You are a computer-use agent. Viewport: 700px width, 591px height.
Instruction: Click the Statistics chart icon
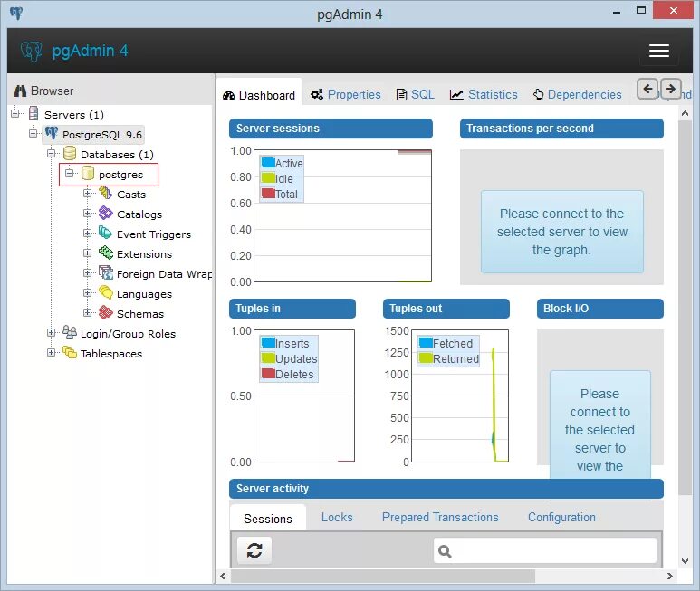pos(456,94)
